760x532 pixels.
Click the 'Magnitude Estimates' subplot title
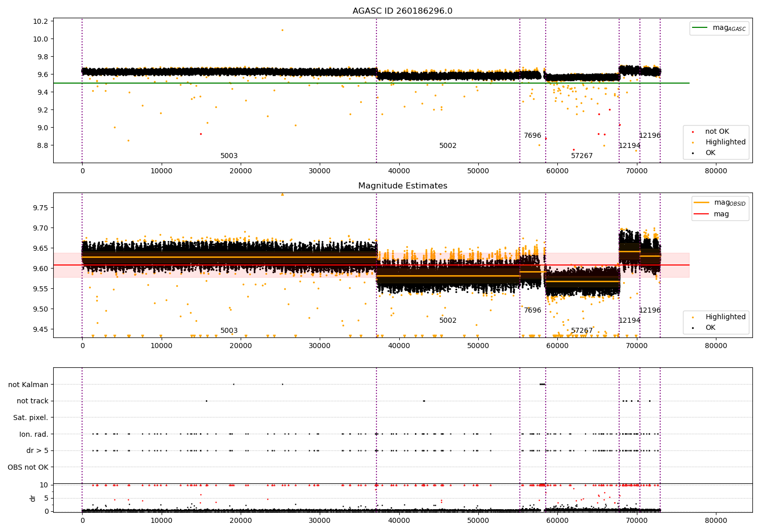coord(402,186)
